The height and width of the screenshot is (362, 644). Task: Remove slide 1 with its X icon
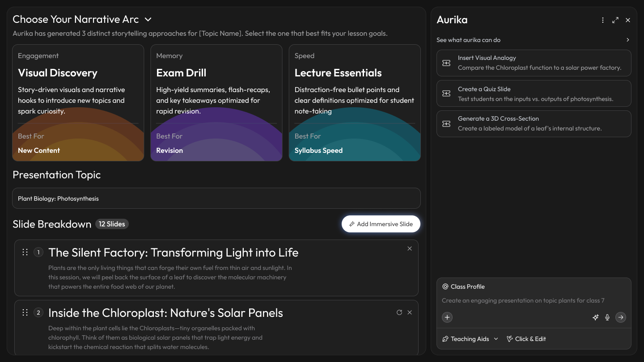410,248
